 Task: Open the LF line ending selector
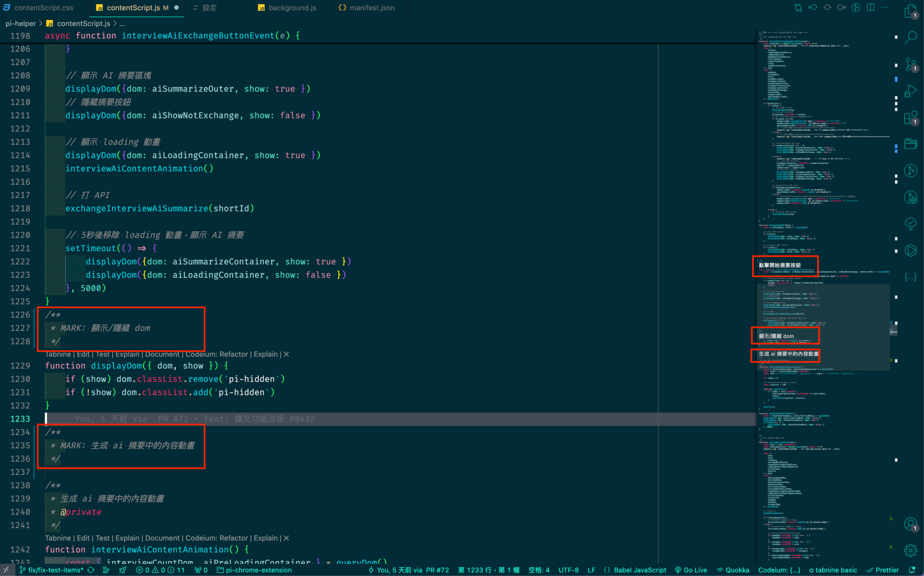click(x=591, y=570)
